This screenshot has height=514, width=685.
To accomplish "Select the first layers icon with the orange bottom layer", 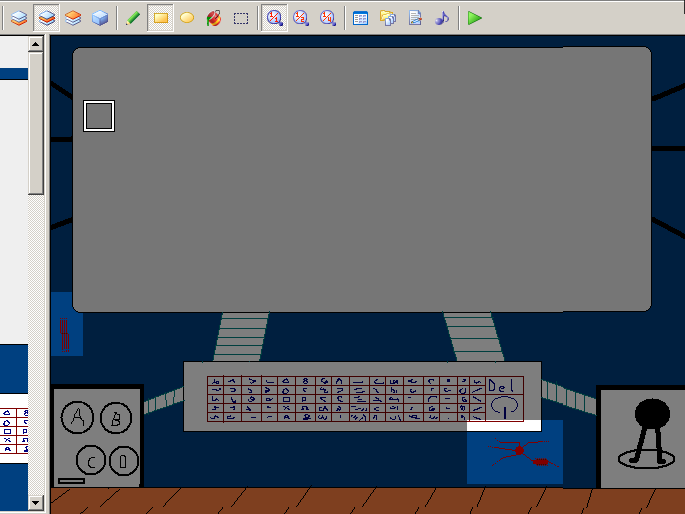I will click(x=19, y=18).
